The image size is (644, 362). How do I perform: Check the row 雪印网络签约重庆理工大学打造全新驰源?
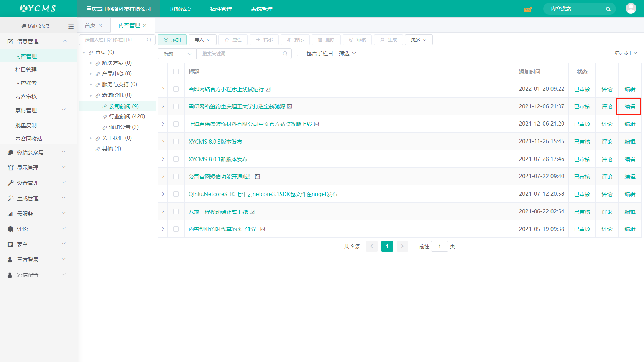click(176, 106)
